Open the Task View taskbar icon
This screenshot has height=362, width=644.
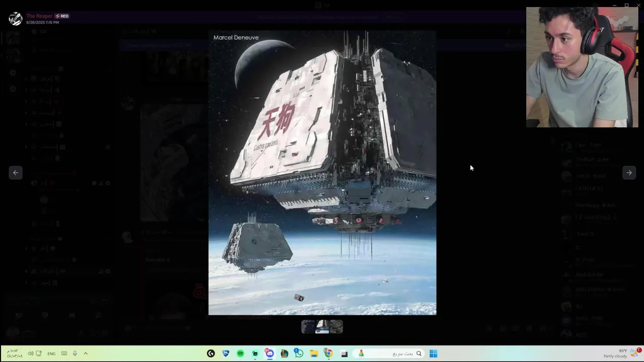pos(344,353)
